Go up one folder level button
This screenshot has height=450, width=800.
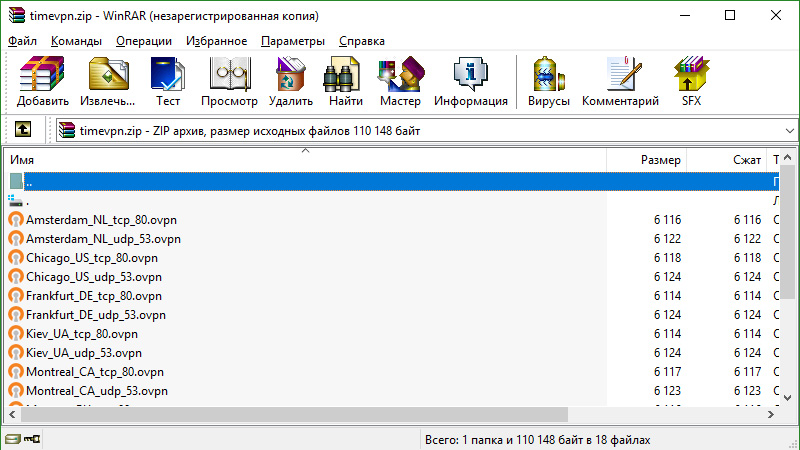click(23, 130)
